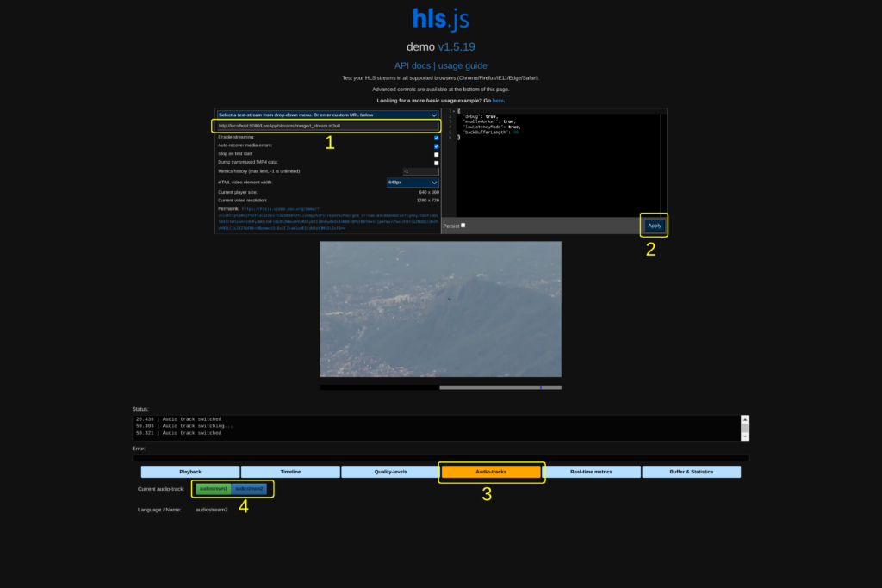Select the Audio-tracks tab
The height and width of the screenshot is (588, 882).
(491, 472)
